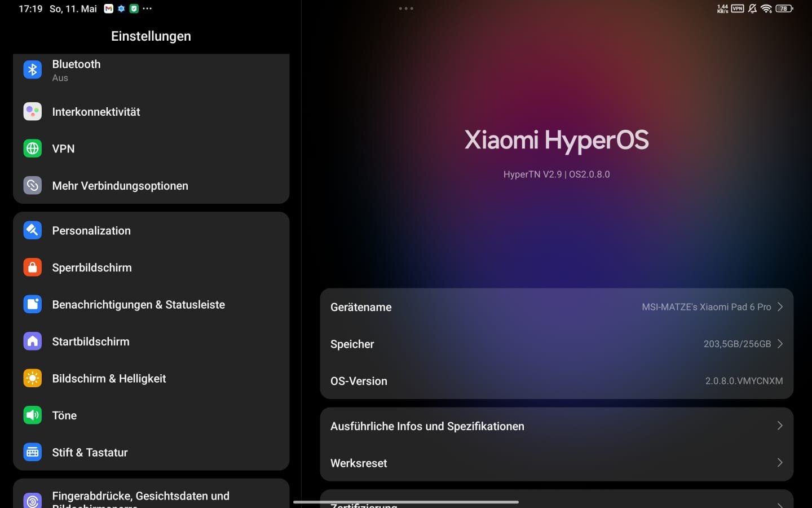Tap the Stift & Tastatur keyboard icon

coord(33,452)
